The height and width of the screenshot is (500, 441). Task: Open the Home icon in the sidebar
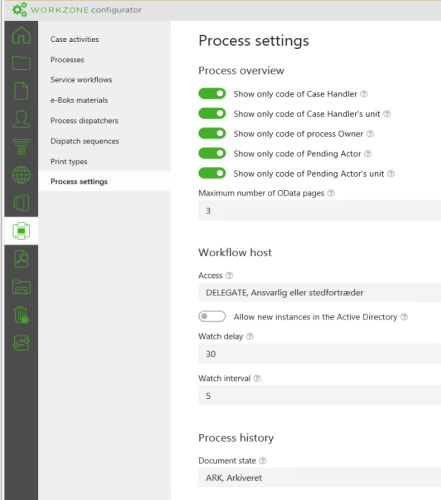point(21,35)
